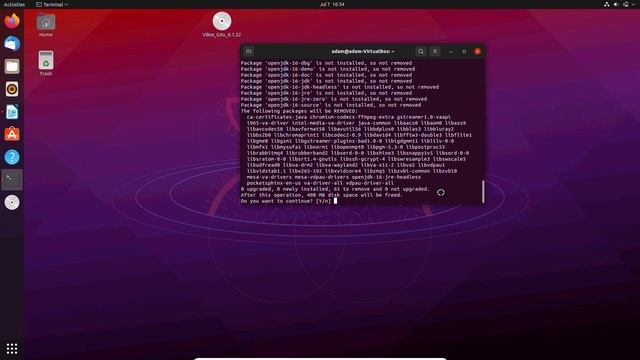The height and width of the screenshot is (360, 640).
Task: Click the 'mesa-va-drivers' package line
Action: click(x=333, y=177)
